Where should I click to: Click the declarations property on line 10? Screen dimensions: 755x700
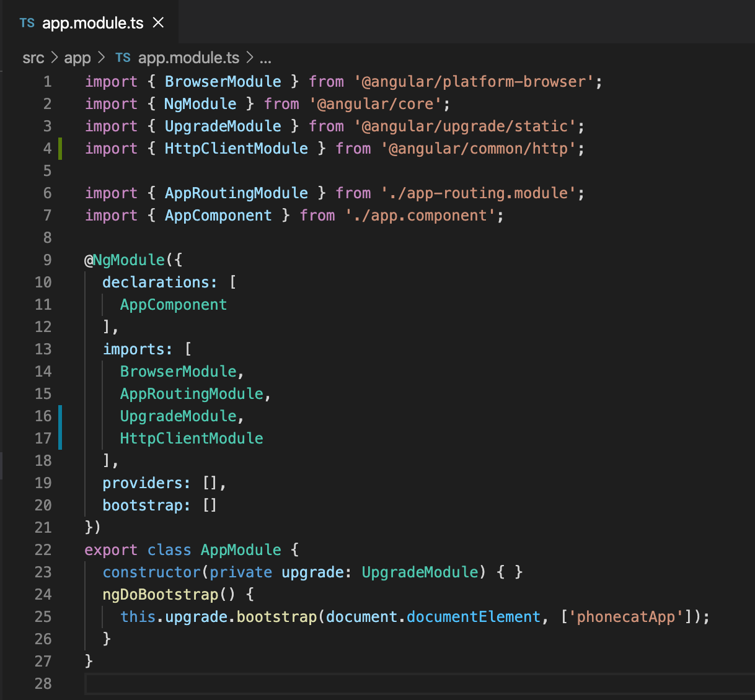[x=156, y=282]
